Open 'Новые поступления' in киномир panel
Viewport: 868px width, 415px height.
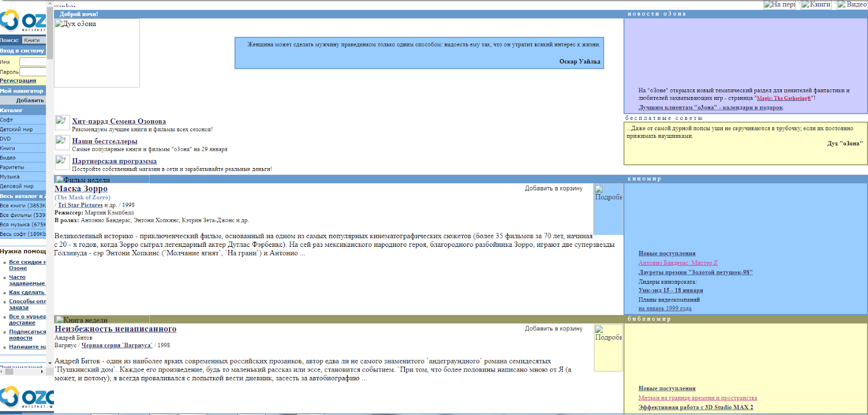667,253
